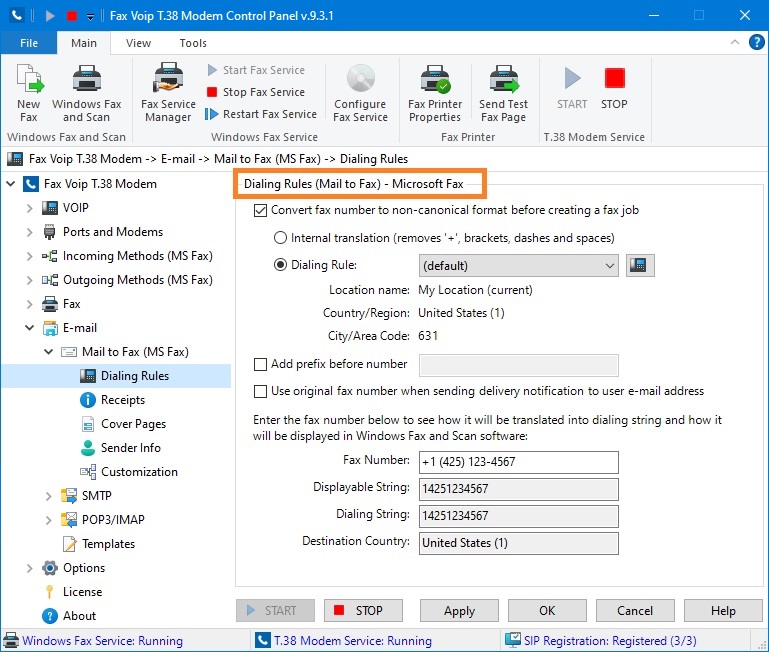Click the VOIP node icon
This screenshot has width=769, height=652.
pos(50,208)
